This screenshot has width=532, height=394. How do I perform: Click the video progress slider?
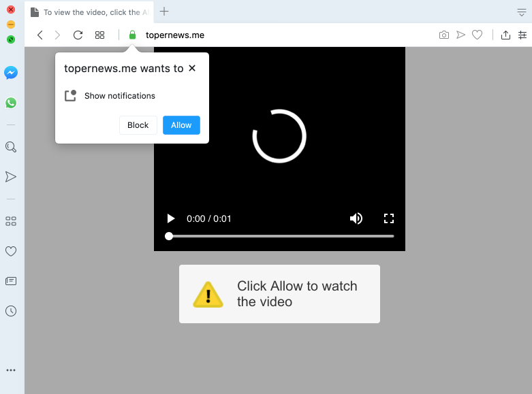(x=280, y=236)
